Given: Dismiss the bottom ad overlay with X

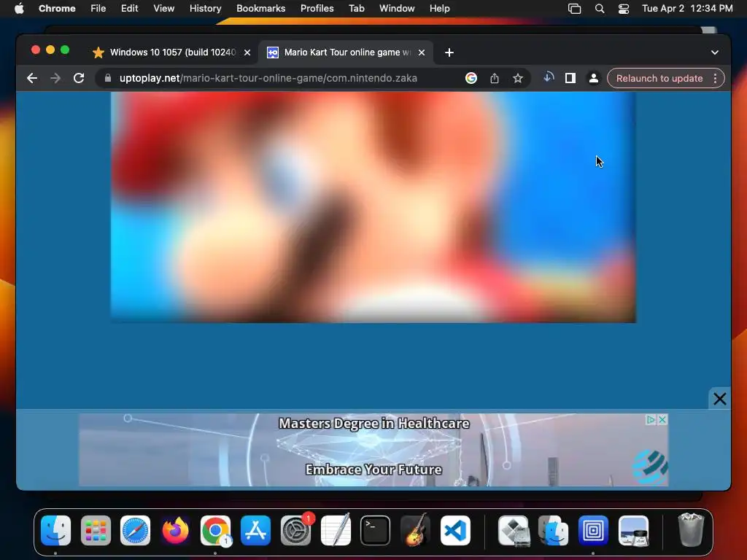Looking at the screenshot, I should coord(719,399).
